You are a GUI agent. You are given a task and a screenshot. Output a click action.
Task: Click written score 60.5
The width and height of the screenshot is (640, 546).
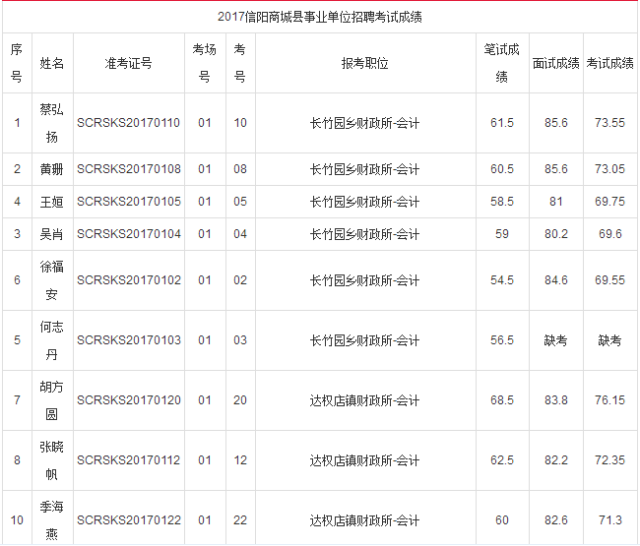tap(502, 169)
